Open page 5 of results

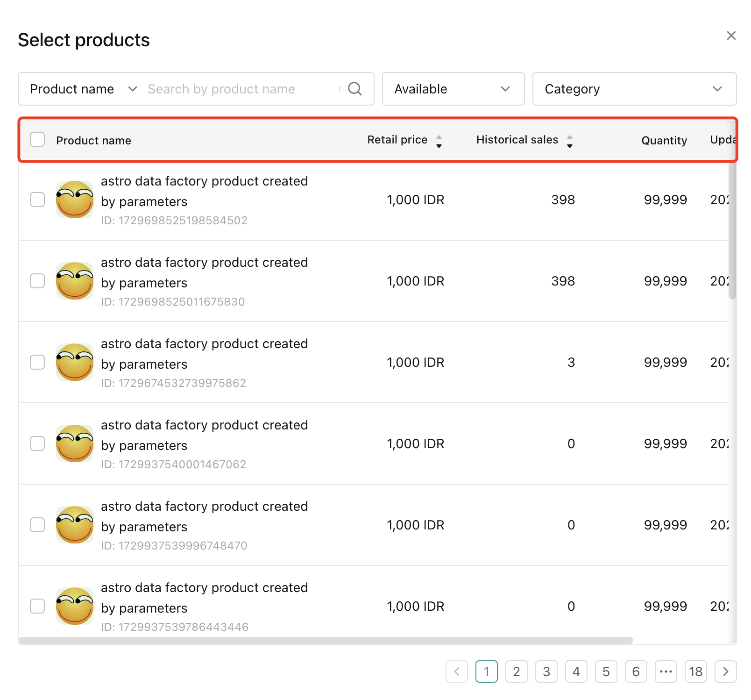tap(606, 671)
